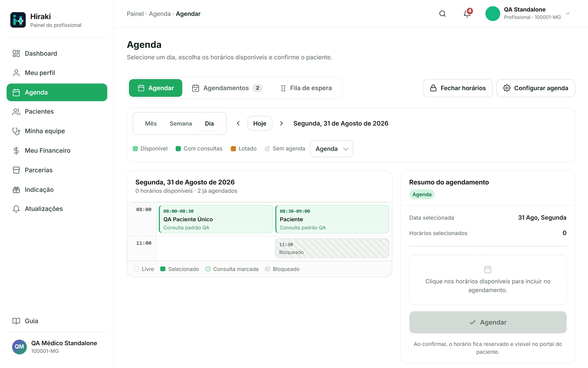588x368 pixels.
Task: Click the Agendar confirm button in summary
Action: 488,322
